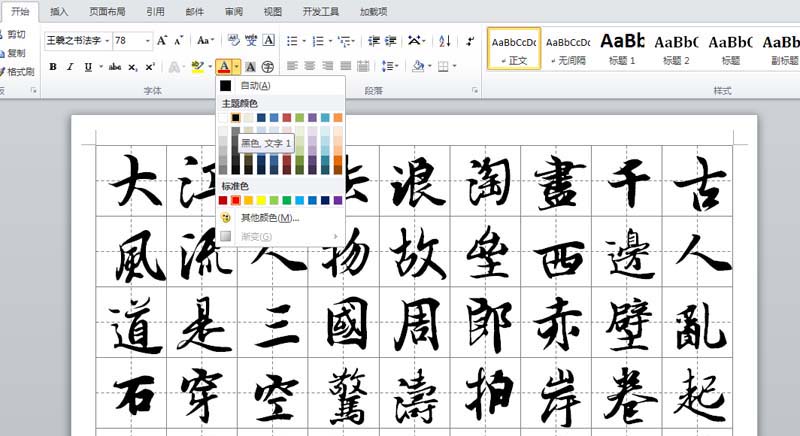Select 自动(A) automatic font color
This screenshot has height=436, width=800.
tap(255, 86)
